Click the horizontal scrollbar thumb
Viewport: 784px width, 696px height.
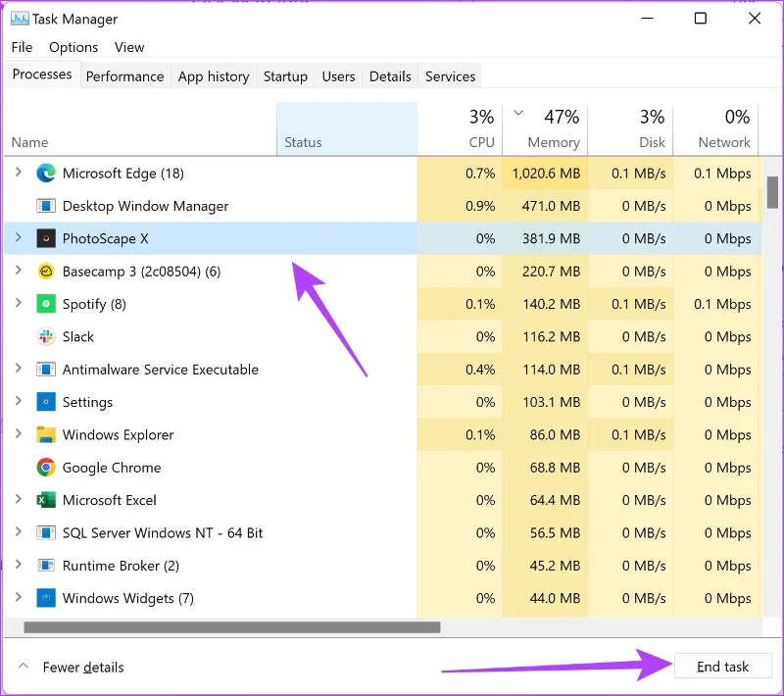pyautogui.click(x=232, y=627)
